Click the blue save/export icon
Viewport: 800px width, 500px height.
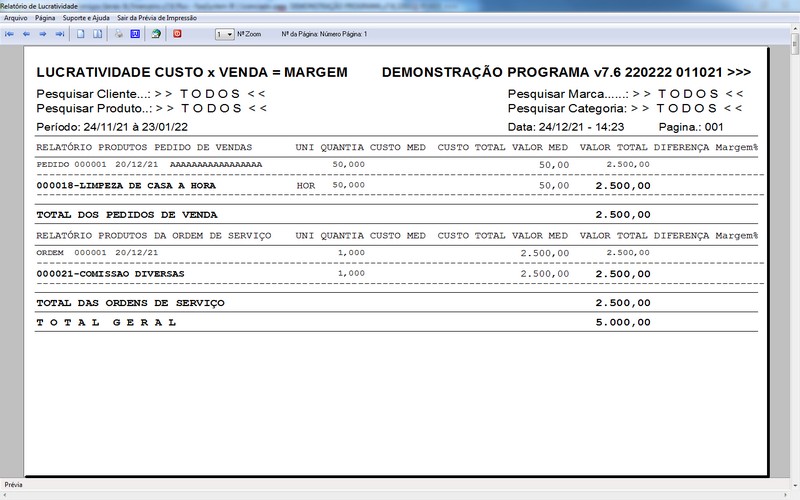135,34
